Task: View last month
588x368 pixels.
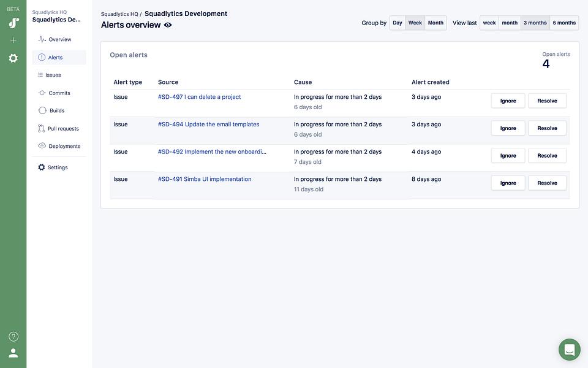Action: tap(510, 23)
